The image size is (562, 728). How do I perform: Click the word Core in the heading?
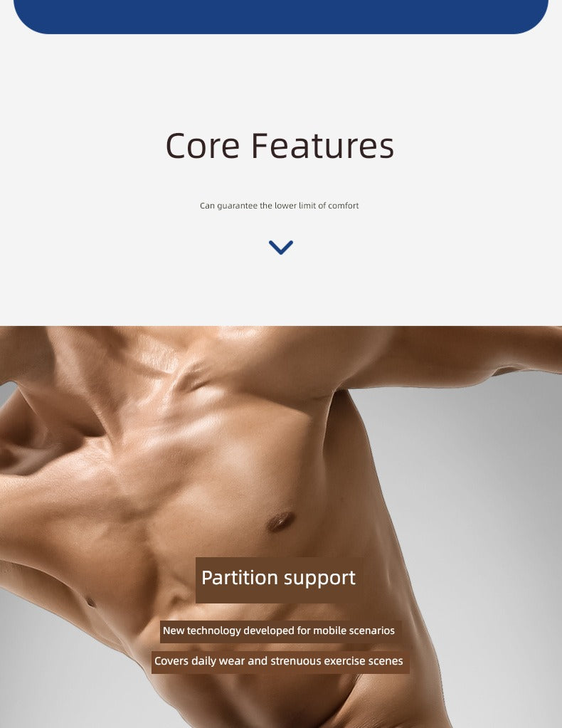pyautogui.click(x=202, y=146)
